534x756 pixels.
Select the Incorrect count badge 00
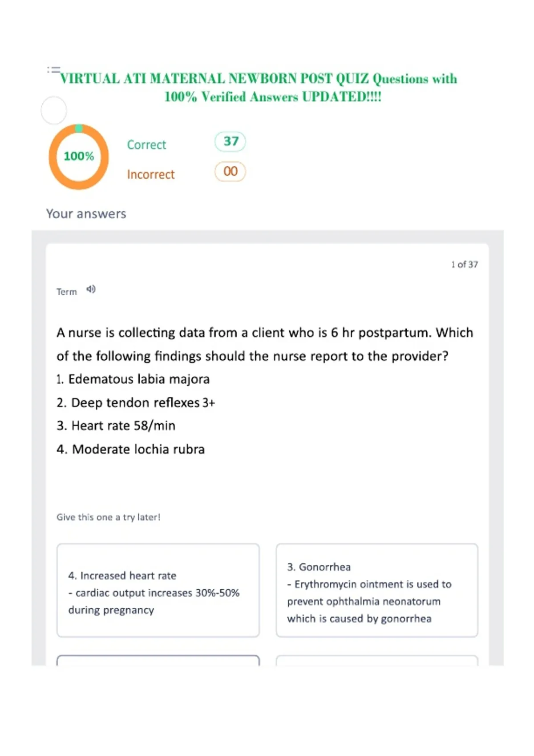(230, 172)
